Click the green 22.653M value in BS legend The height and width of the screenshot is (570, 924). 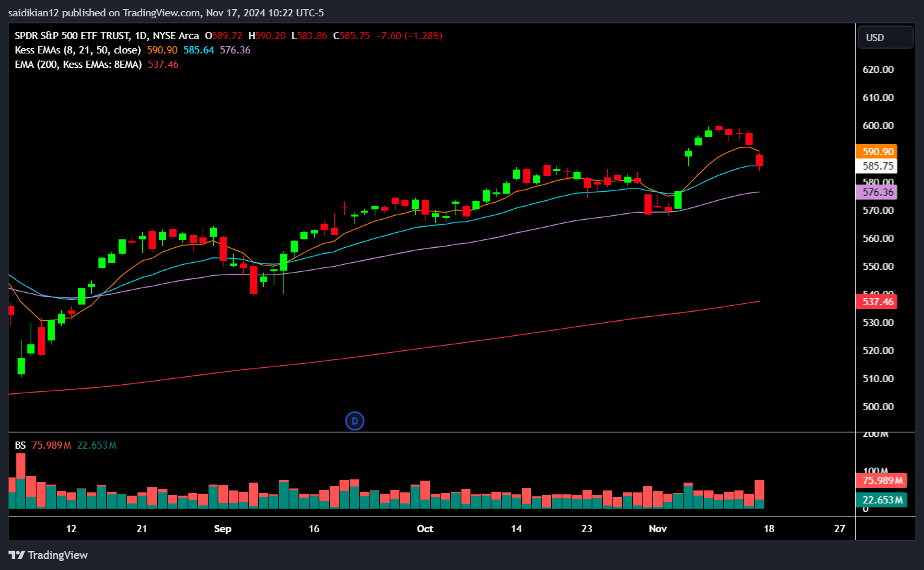tap(96, 445)
